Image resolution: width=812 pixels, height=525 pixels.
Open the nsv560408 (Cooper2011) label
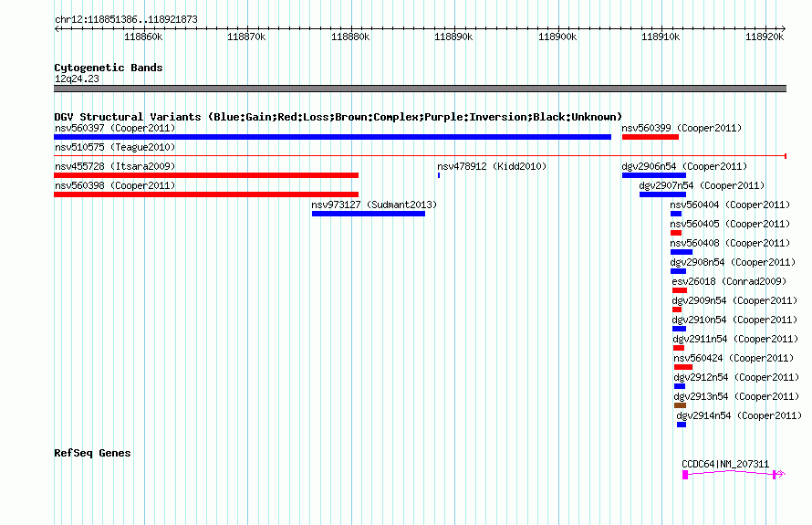tap(730, 243)
